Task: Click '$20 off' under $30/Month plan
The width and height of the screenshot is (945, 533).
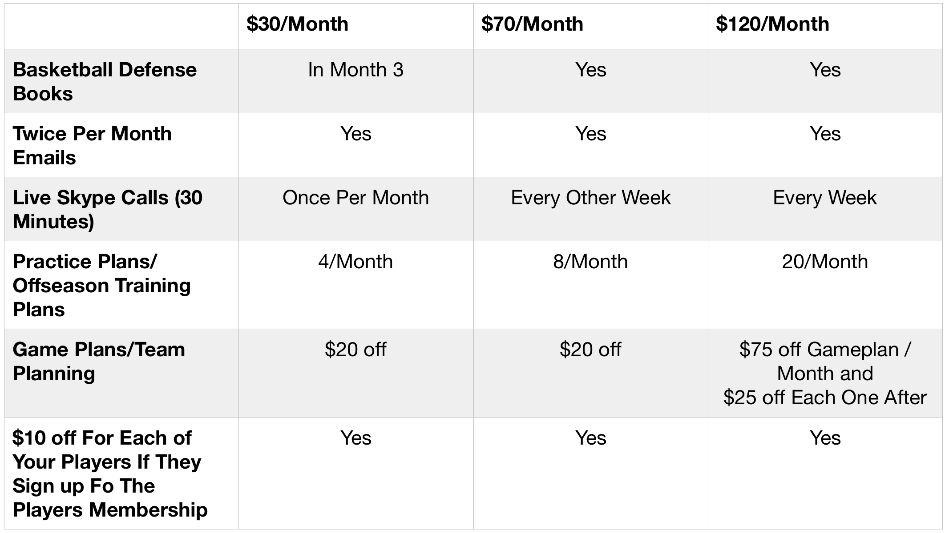Action: [356, 350]
